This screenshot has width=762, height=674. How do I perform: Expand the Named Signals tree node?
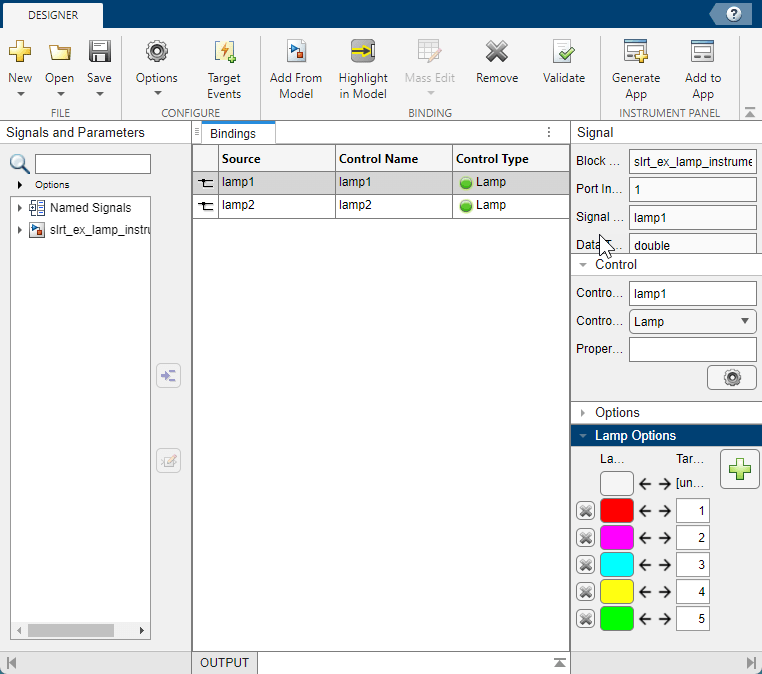coord(20,208)
